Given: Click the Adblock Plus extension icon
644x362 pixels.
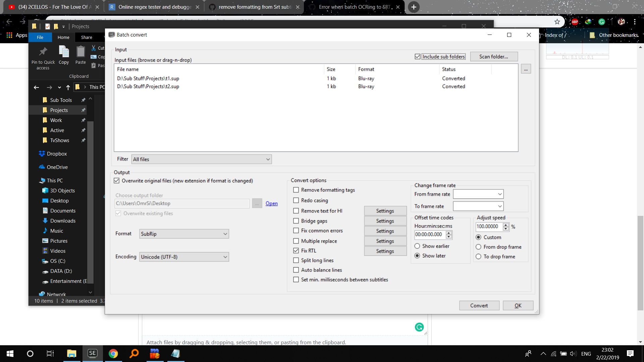Looking at the screenshot, I should 575,21.
